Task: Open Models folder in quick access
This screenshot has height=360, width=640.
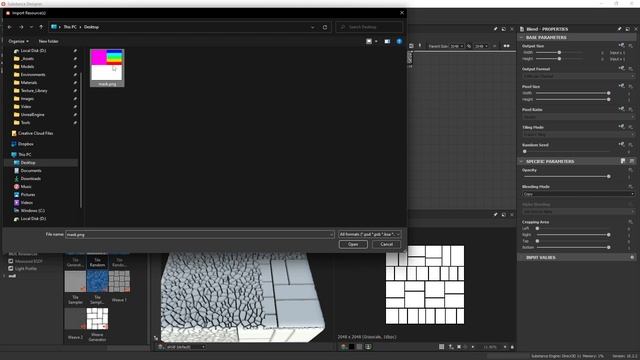Action: click(27, 67)
